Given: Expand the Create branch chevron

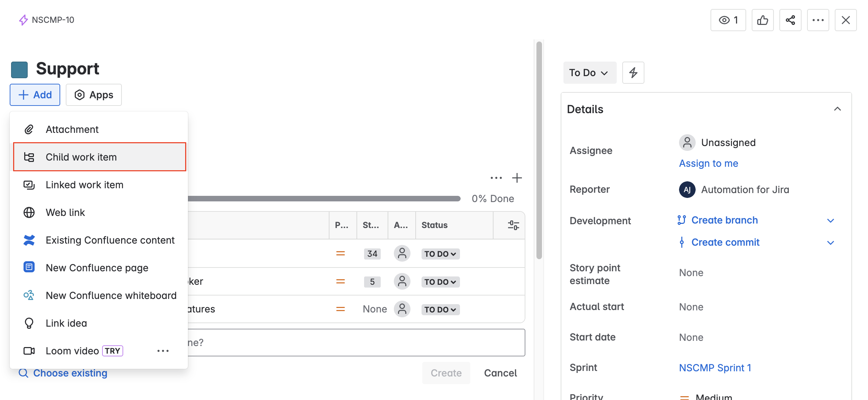Looking at the screenshot, I should pos(830,220).
